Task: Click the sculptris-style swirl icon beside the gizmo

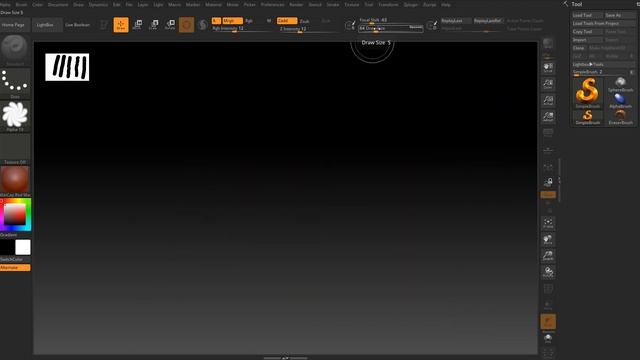Action: (202, 25)
